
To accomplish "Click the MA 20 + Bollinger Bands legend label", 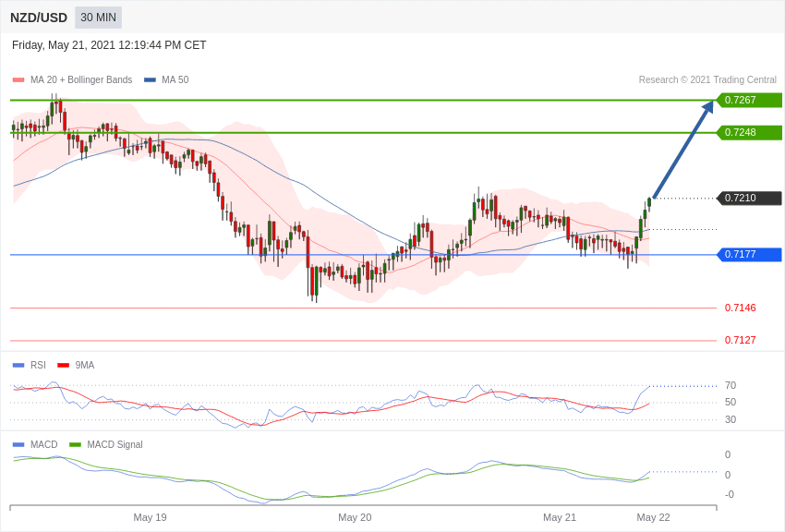I will pos(81,79).
